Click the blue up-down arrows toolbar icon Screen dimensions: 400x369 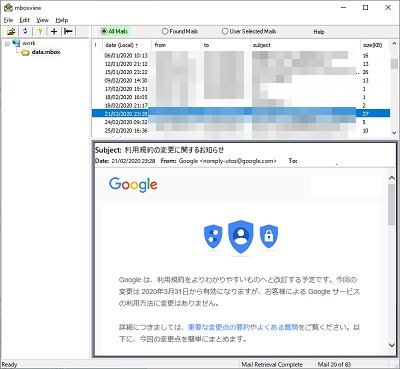(x=25, y=31)
